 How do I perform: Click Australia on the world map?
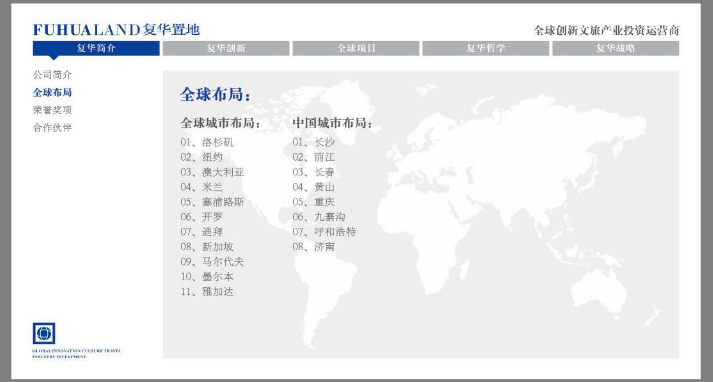coord(598,286)
